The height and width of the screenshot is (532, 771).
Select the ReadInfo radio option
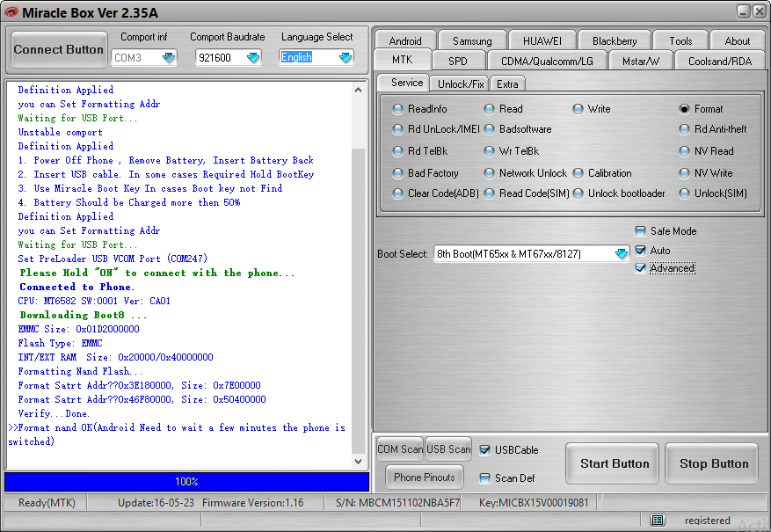tap(397, 109)
